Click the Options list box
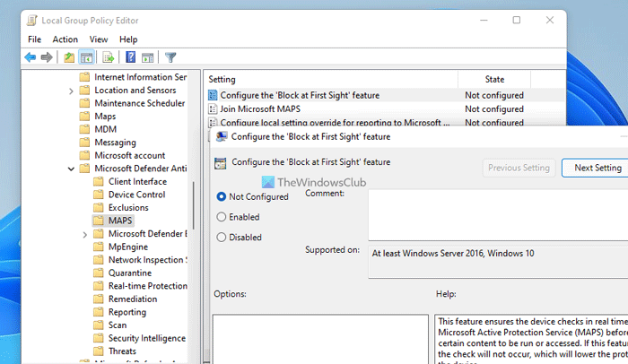The height and width of the screenshot is (364, 628). point(320,339)
